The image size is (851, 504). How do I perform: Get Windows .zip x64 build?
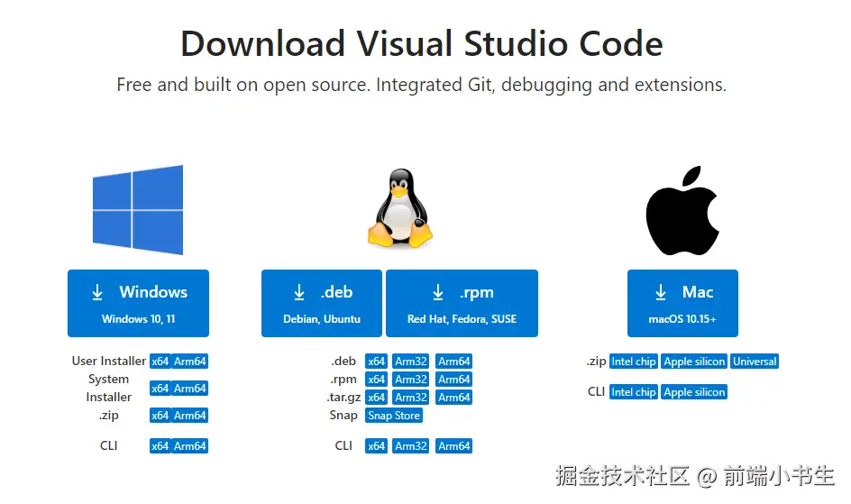160,416
